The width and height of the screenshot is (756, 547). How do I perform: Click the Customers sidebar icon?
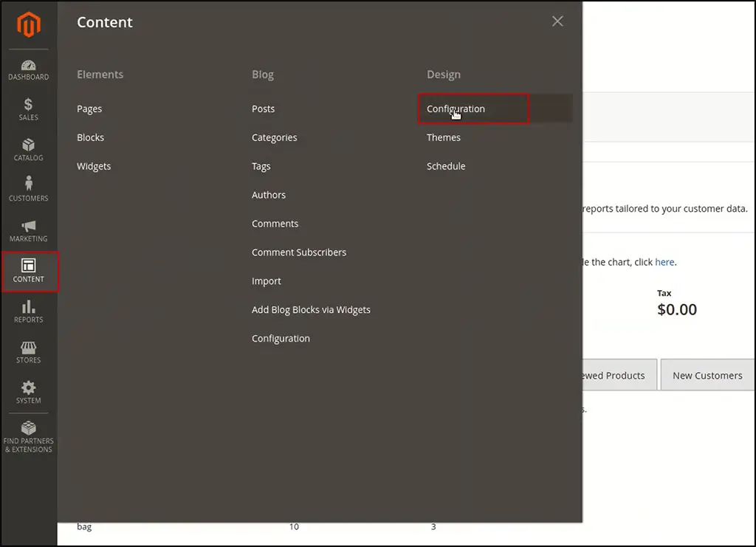(28, 190)
